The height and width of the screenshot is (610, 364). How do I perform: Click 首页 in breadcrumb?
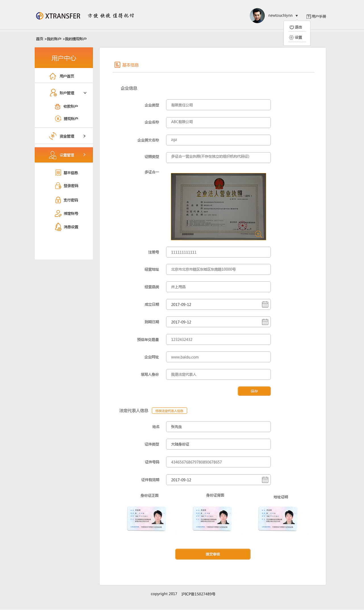coord(40,39)
